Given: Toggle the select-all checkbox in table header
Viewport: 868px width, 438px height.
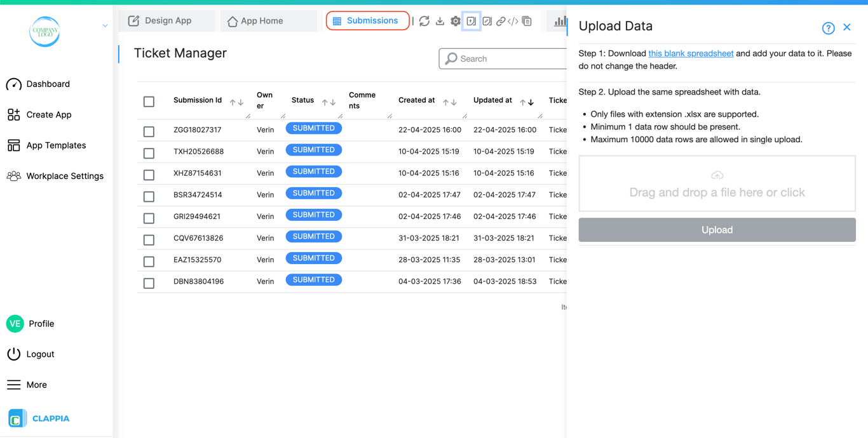Looking at the screenshot, I should (x=149, y=102).
